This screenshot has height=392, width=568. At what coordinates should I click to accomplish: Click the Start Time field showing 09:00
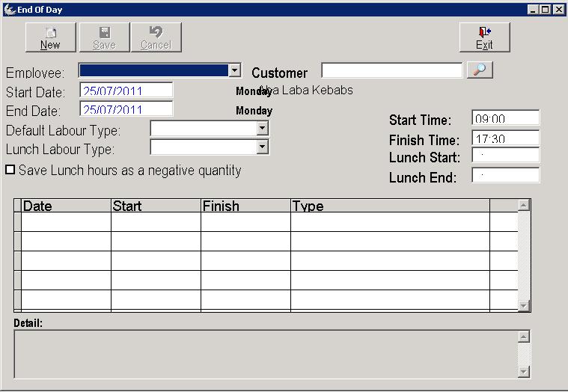click(505, 119)
